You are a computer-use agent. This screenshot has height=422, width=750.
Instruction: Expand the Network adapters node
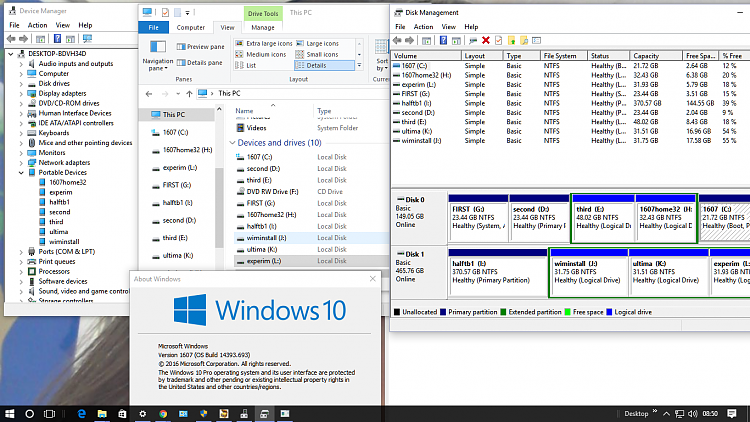tap(21, 163)
